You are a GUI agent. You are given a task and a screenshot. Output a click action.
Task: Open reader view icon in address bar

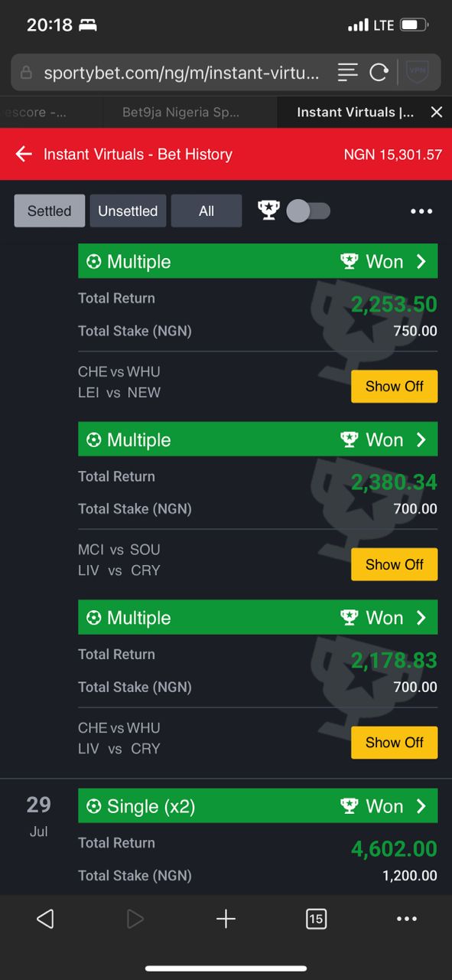(x=348, y=73)
